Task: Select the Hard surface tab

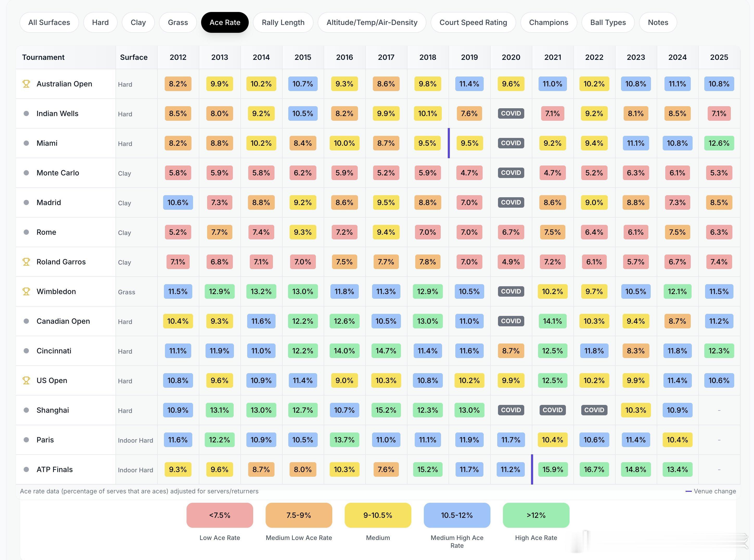Action: click(100, 22)
